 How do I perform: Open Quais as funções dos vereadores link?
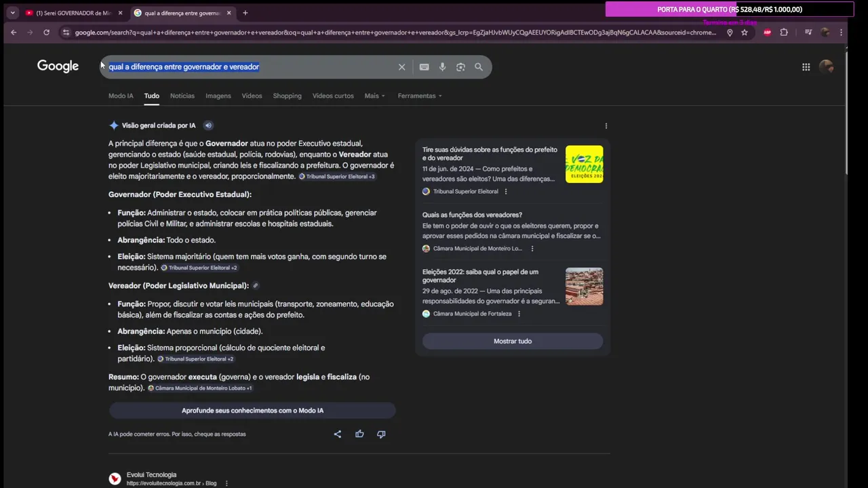tap(472, 215)
